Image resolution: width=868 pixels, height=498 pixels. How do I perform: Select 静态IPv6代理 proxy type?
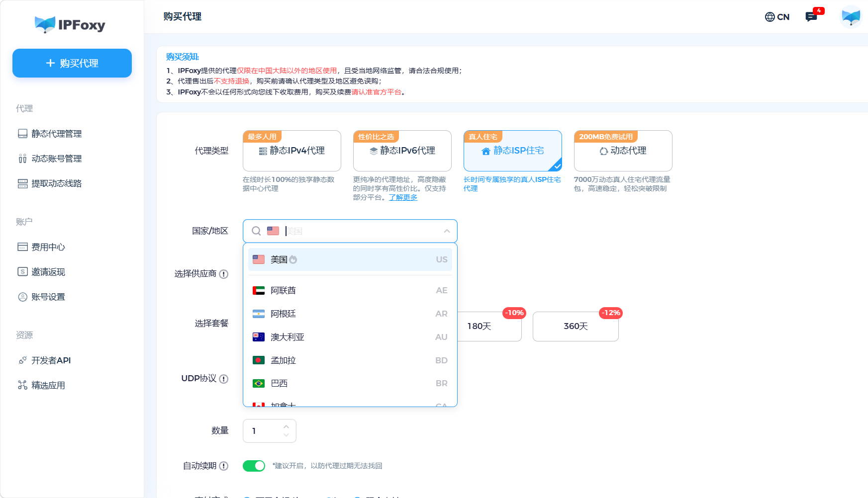[402, 151]
